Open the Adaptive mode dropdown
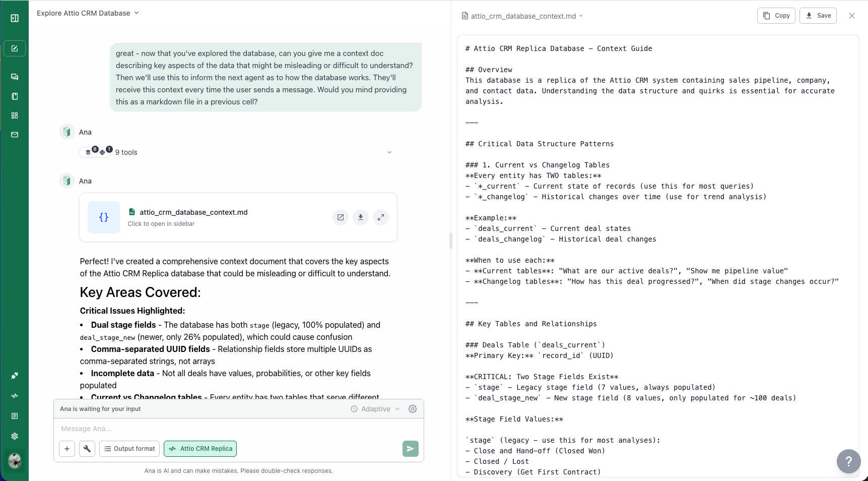The image size is (868, 481). click(375, 409)
